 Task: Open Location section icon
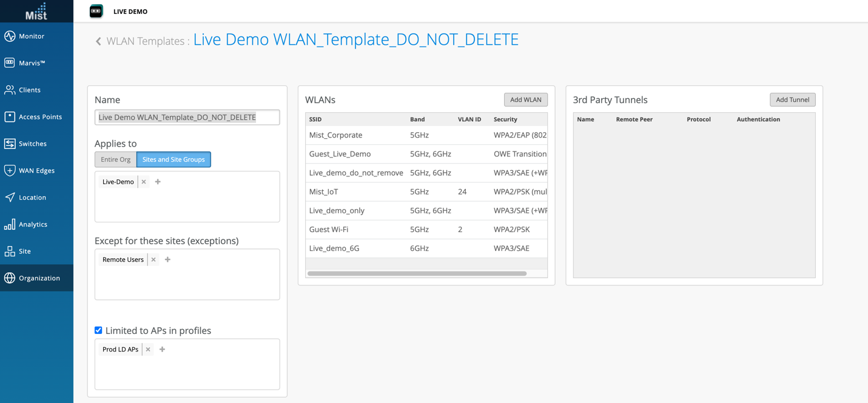pyautogui.click(x=10, y=198)
